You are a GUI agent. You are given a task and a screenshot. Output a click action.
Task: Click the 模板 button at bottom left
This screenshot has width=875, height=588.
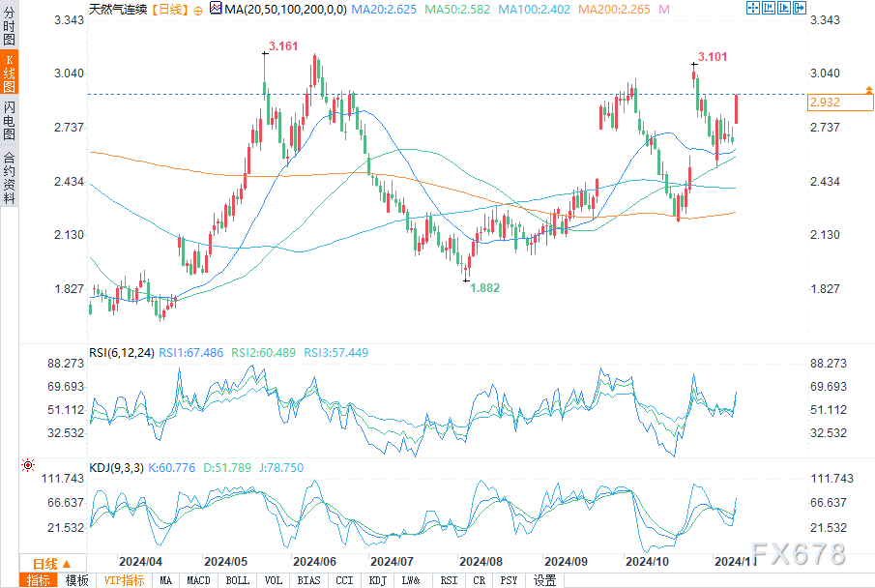click(76, 580)
